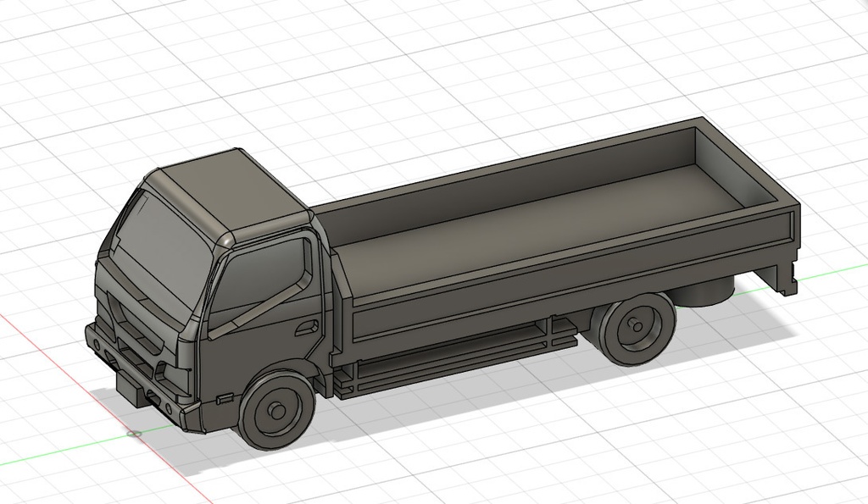Click the small side marker light near front wheel
This screenshot has width=868, height=504.
[x=225, y=398]
